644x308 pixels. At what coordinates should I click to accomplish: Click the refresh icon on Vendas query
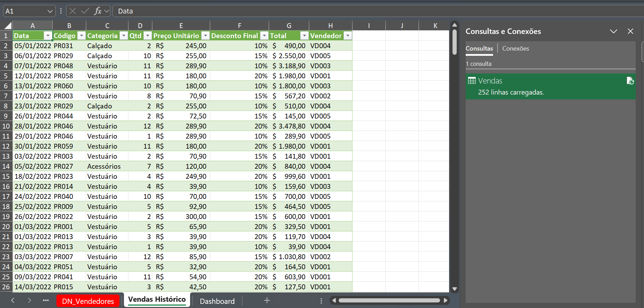(x=630, y=81)
